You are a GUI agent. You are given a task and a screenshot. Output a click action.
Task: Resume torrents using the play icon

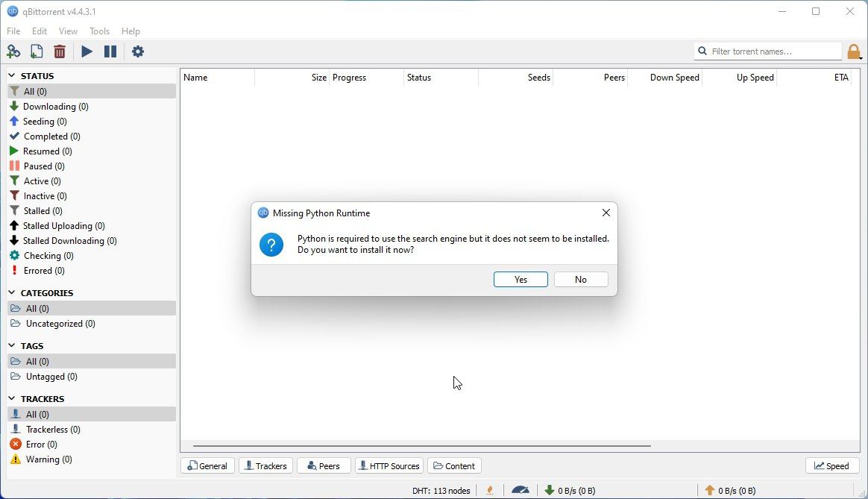pos(87,51)
